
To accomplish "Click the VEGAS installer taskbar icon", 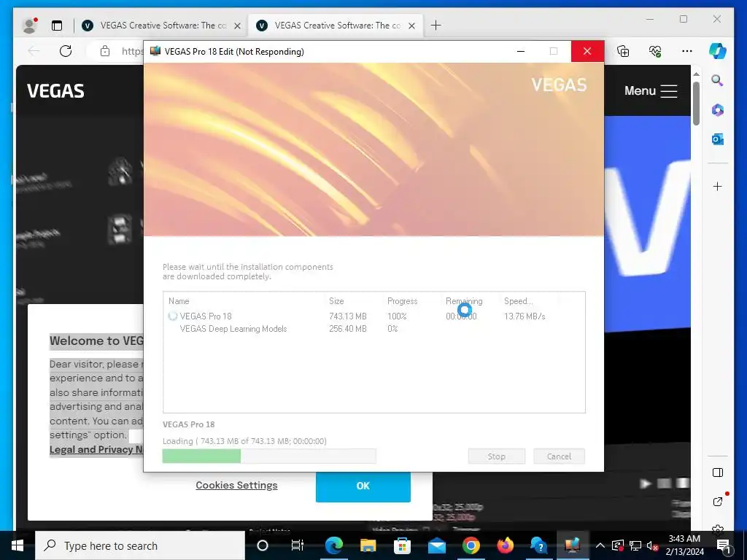I will (573, 545).
